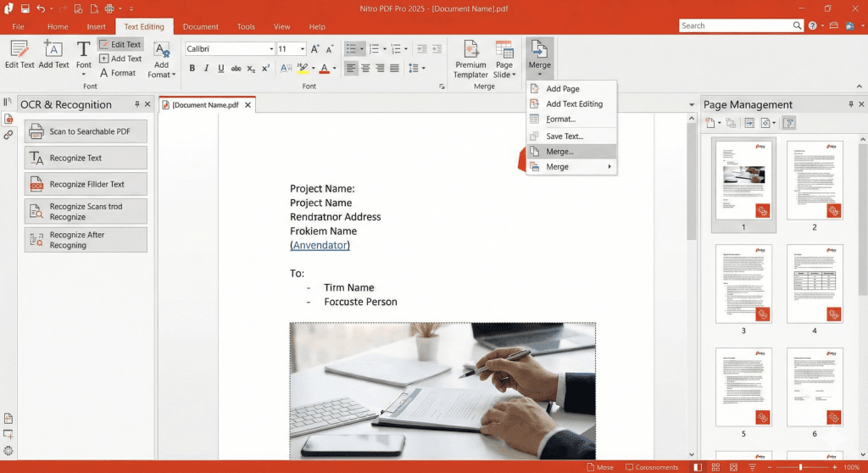Open the Anvendator hyperlink in document
868x473 pixels.
[320, 245]
